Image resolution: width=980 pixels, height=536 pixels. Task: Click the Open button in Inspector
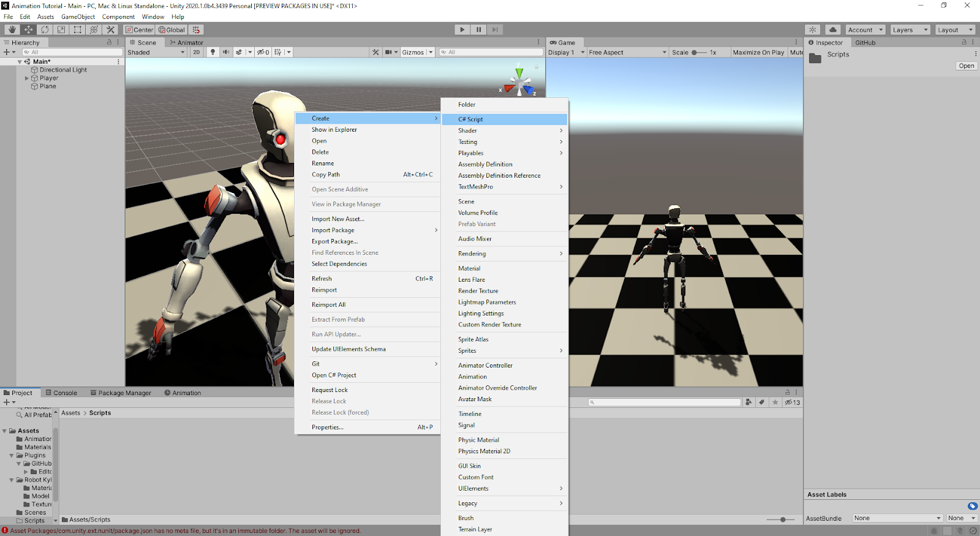point(966,66)
